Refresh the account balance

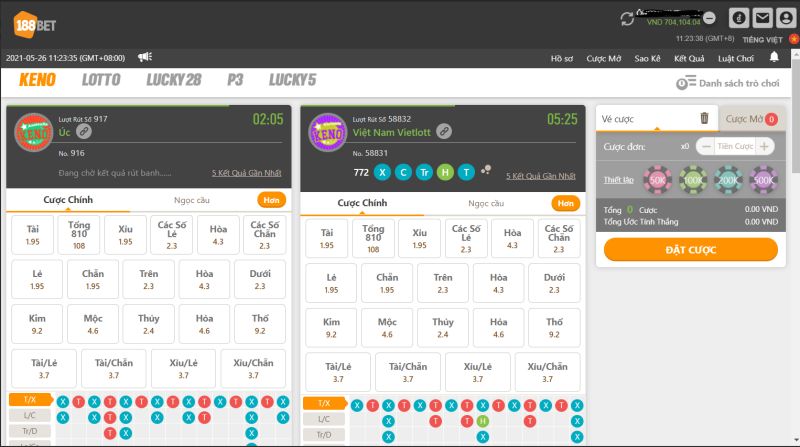(627, 19)
